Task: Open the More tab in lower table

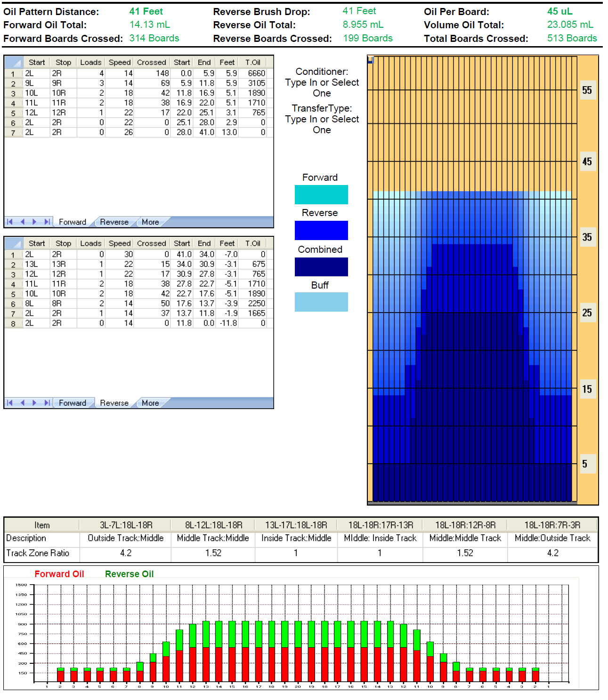Action: pyautogui.click(x=150, y=403)
